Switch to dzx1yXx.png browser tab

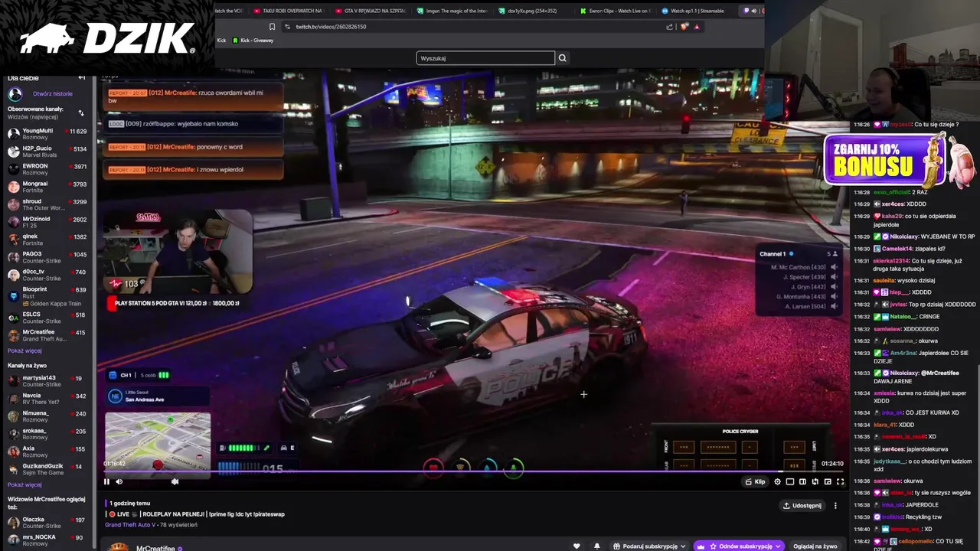[x=534, y=11]
